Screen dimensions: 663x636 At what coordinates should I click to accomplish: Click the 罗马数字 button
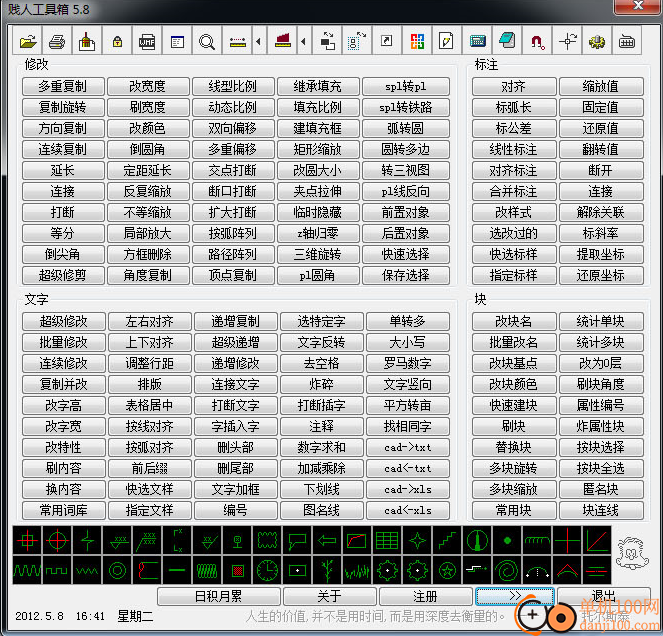[408, 363]
